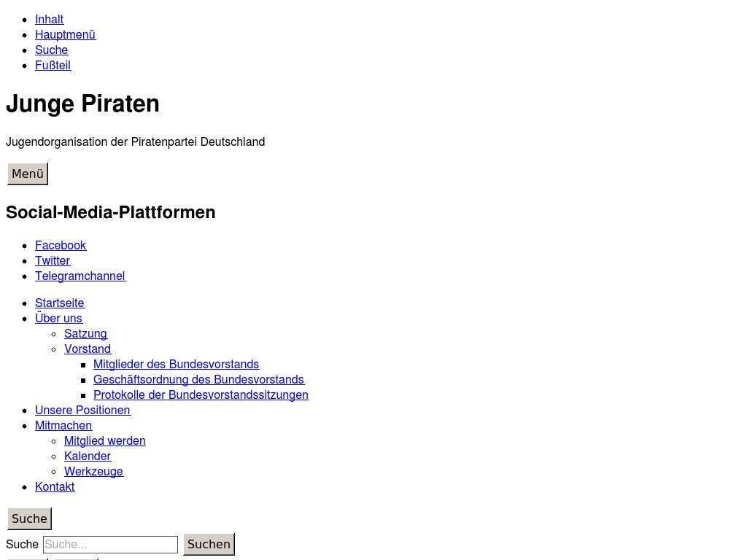Navigate to Unsere Positionen
Image resolution: width=747 pixels, height=560 pixels.
[82, 410]
